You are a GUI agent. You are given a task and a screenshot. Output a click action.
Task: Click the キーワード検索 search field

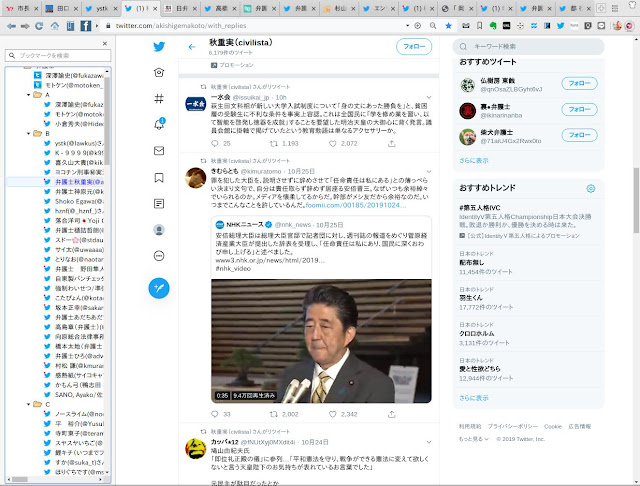point(528,47)
